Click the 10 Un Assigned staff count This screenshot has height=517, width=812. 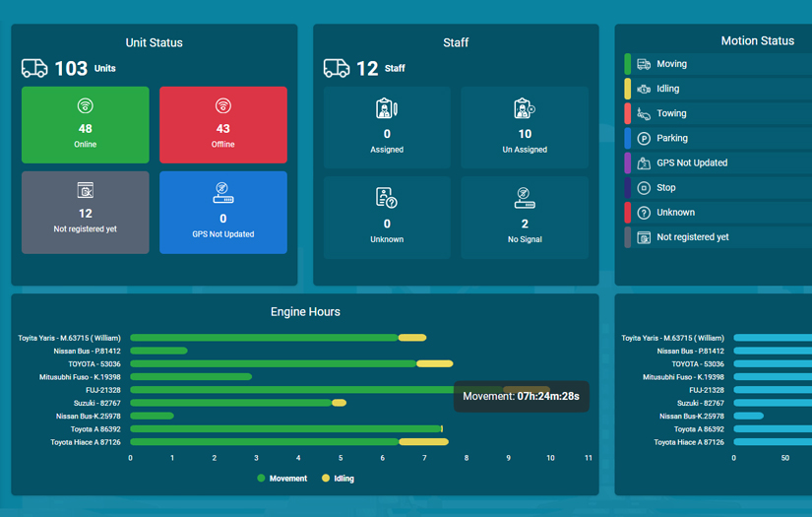(524, 134)
